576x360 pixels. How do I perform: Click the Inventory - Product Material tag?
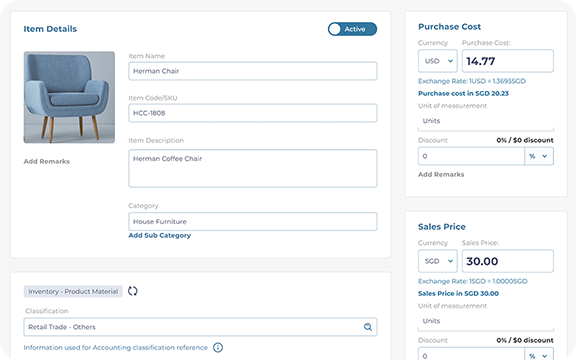tap(73, 291)
